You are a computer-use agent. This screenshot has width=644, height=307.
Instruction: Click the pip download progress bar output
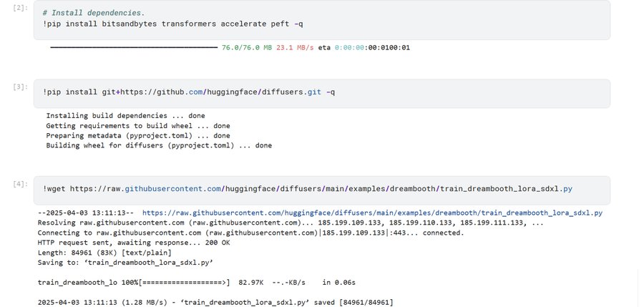tap(134, 48)
